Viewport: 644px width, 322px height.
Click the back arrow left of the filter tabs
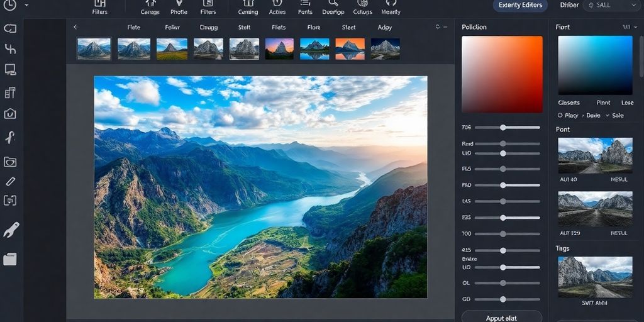(75, 27)
